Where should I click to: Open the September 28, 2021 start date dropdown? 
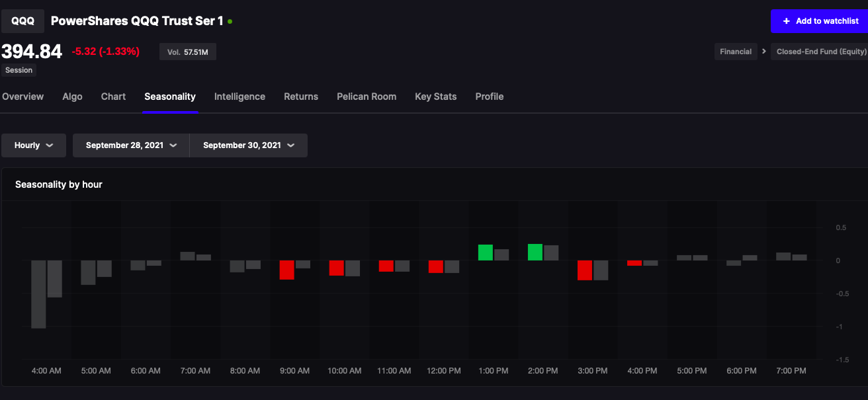tap(131, 145)
